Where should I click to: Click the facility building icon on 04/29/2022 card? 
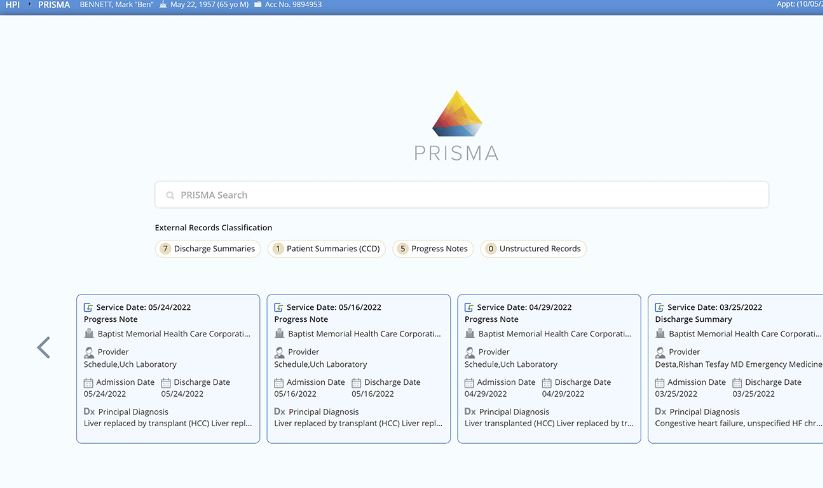click(x=470, y=333)
